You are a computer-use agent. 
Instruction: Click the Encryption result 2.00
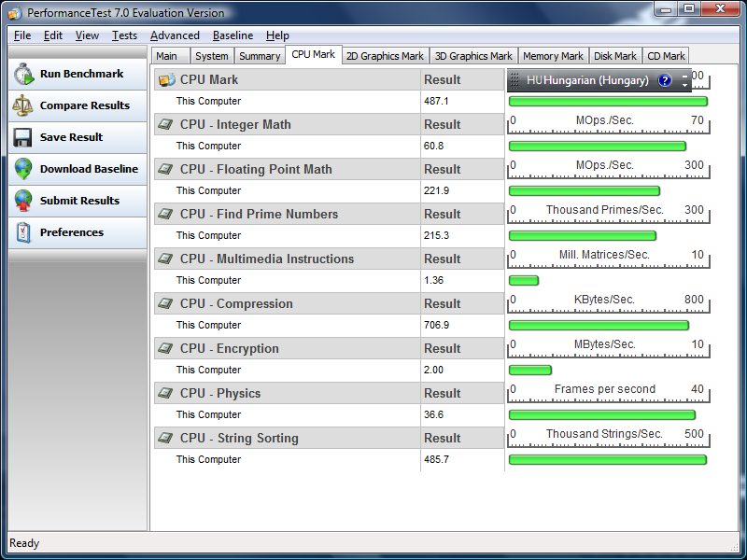pos(434,370)
